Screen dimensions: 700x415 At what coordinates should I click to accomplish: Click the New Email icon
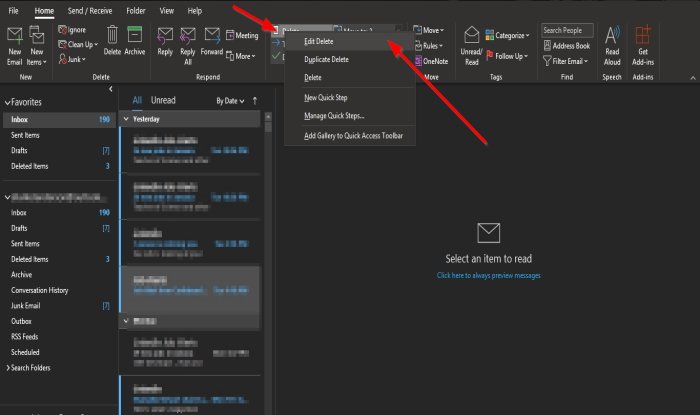(15, 38)
